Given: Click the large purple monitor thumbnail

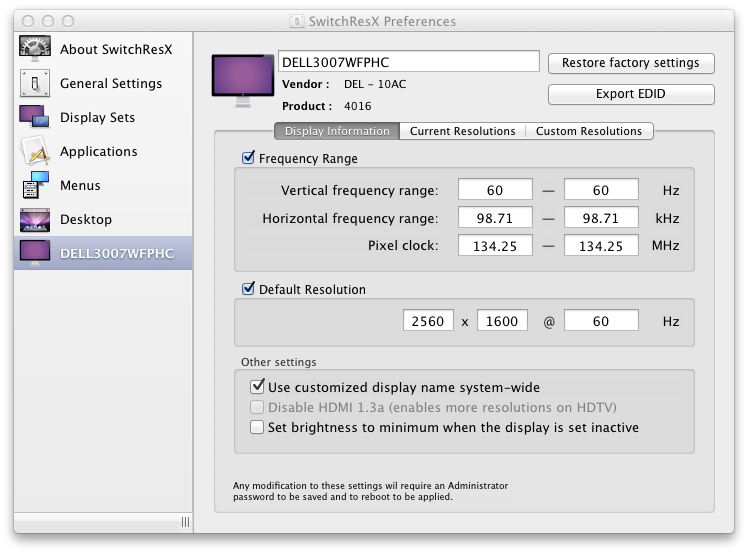Looking at the screenshot, I should pyautogui.click(x=243, y=80).
